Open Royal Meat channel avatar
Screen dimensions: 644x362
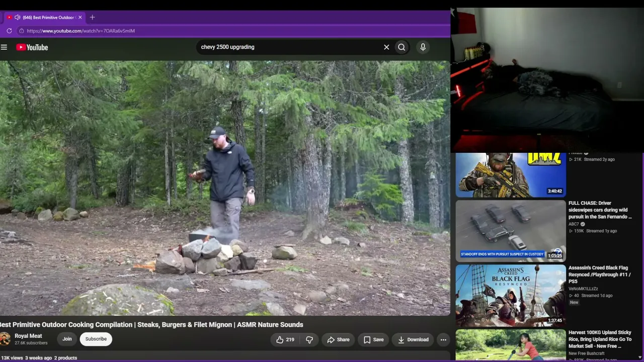(5, 339)
